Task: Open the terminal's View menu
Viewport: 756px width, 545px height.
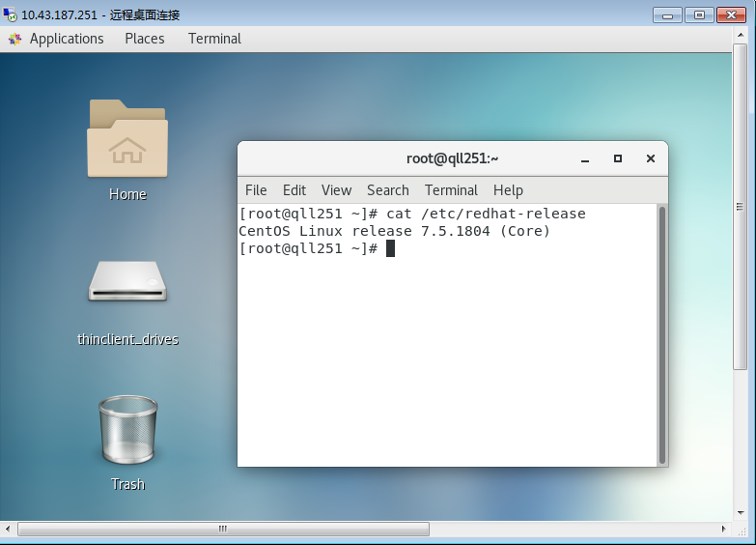Action: click(x=337, y=190)
